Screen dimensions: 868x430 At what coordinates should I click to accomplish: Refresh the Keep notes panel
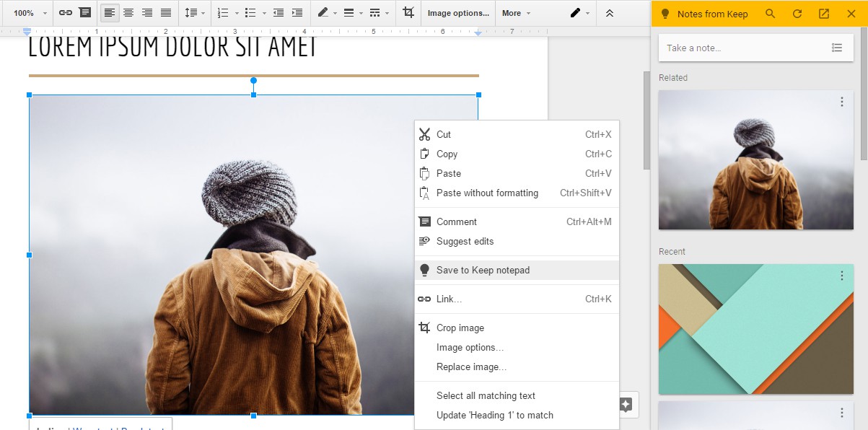pyautogui.click(x=797, y=14)
